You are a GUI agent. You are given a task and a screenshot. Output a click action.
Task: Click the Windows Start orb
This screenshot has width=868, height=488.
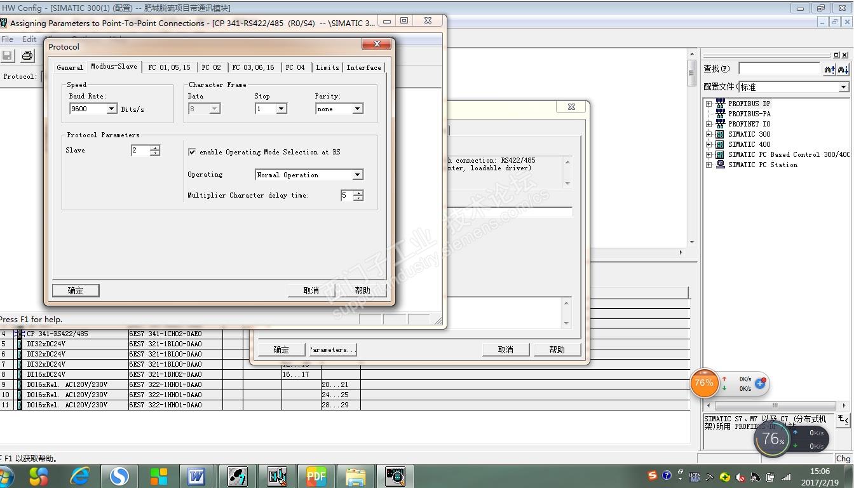[x=6, y=477]
